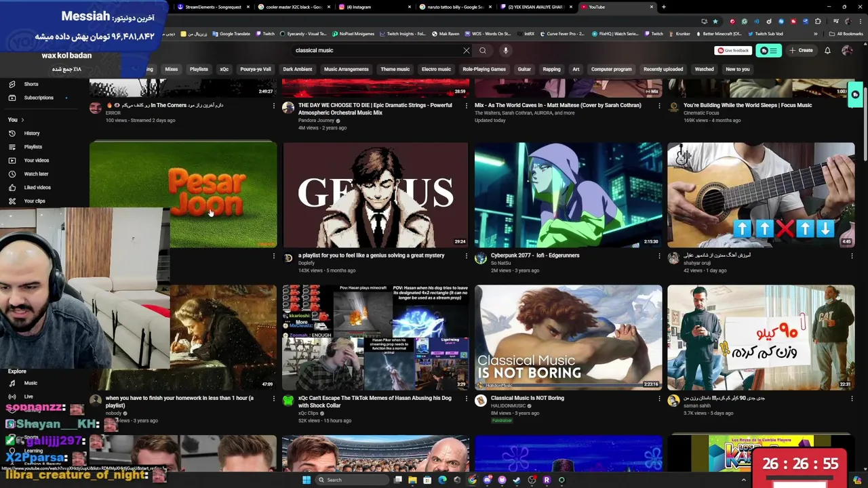The width and height of the screenshot is (868, 488).
Task: Select the Role-Playing Games filter chip
Action: [484, 69]
